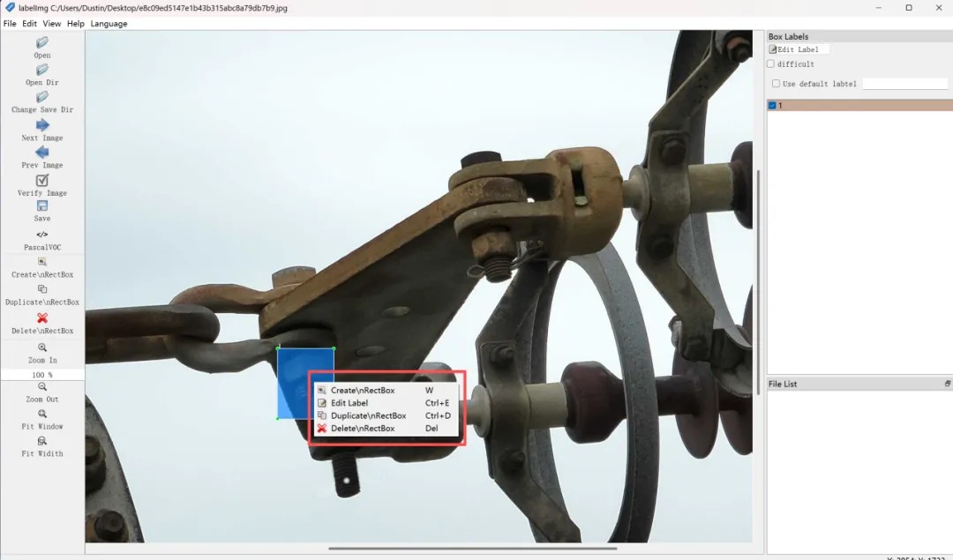Choose Create RectBox in context menu

[x=386, y=390]
